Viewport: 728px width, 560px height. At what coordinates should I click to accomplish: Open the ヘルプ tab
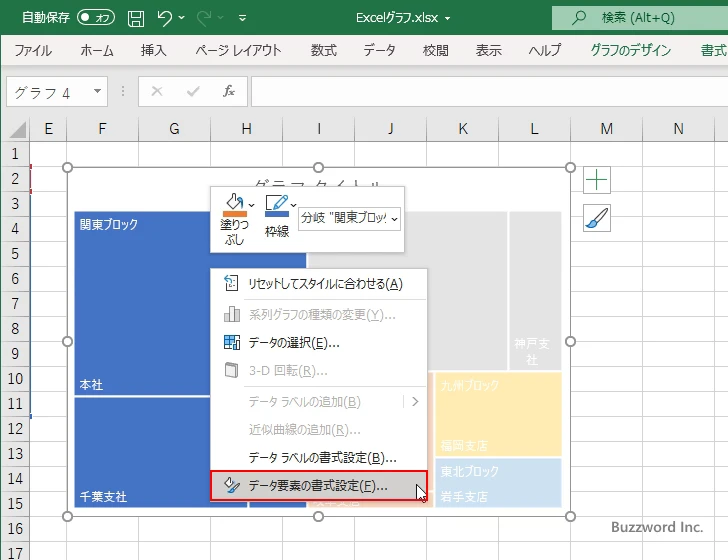point(545,50)
